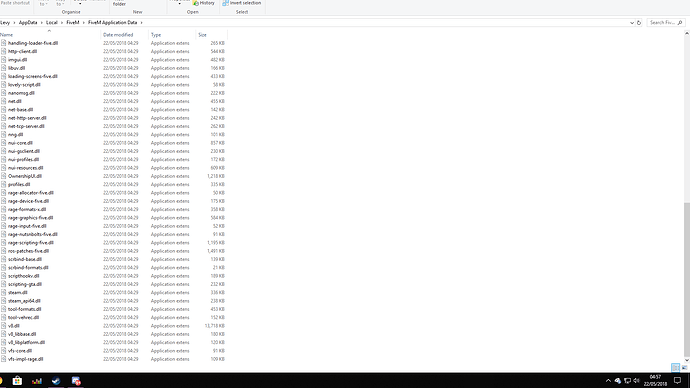Select rage-allocator-five.dll
Screen dimensions: 690x388
31,193
